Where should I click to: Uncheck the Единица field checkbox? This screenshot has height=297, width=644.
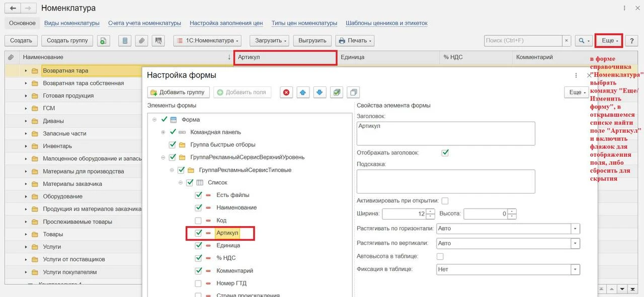coord(198,246)
